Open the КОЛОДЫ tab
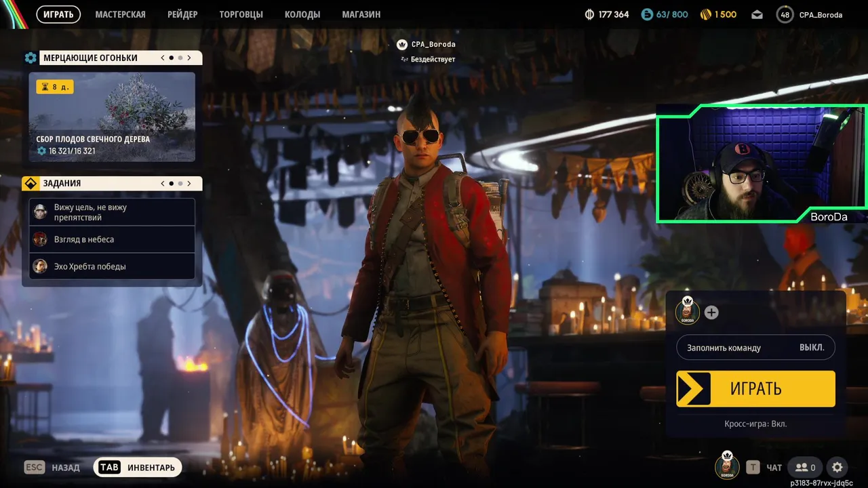This screenshot has height=488, width=868. 302,14
